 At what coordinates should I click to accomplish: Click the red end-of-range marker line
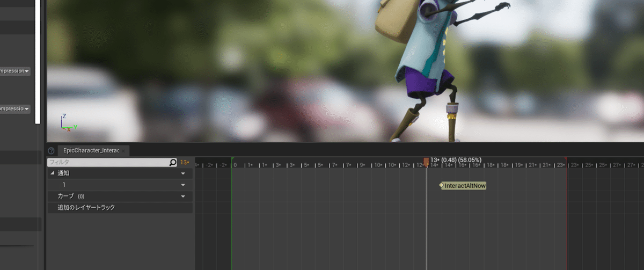(567, 214)
